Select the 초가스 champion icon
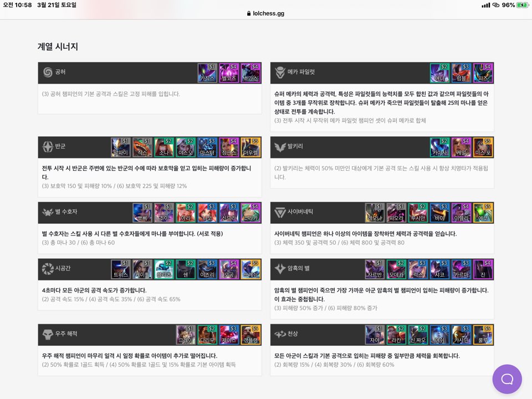The height and width of the screenshot is (399, 532). click(x=250, y=73)
